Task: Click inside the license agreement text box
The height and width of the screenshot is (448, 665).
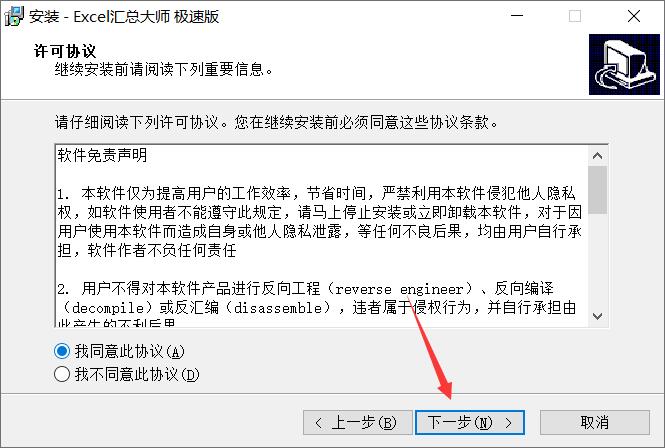Action: (322, 236)
